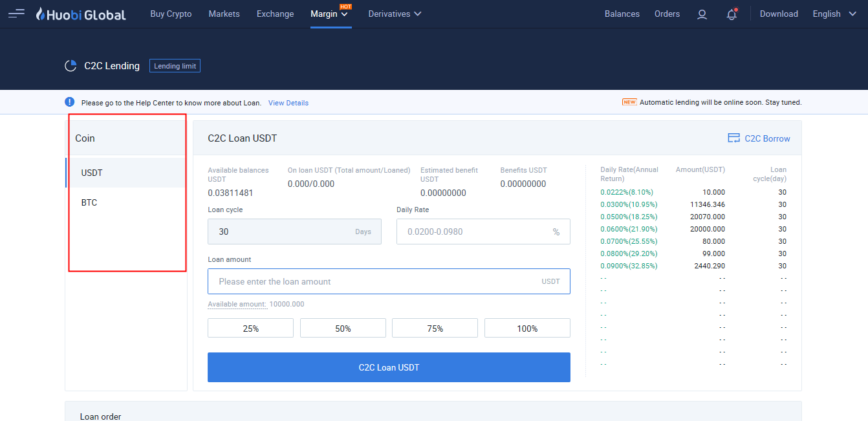Screen dimensions: 868x421
Task: Open the hamburger side menu icon
Action: [16, 14]
